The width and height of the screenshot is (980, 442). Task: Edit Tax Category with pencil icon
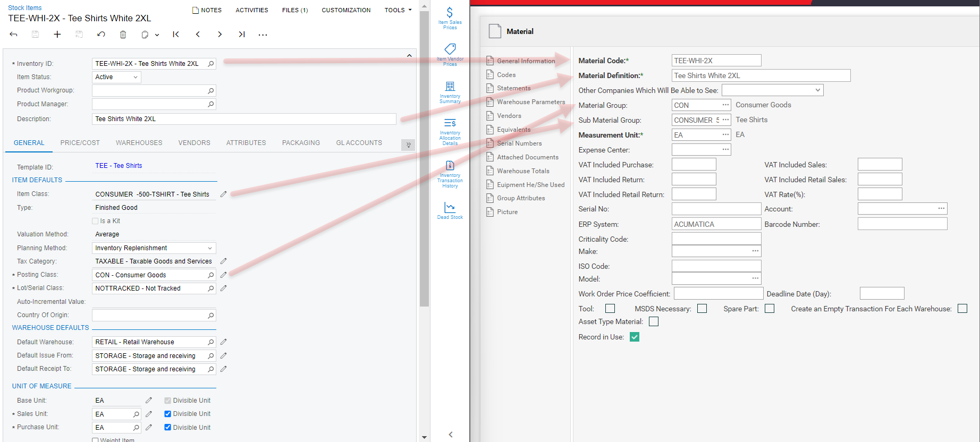point(224,261)
